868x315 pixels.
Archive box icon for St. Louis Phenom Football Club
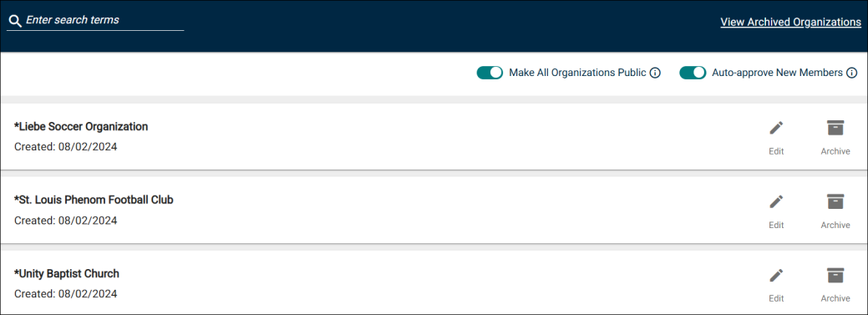point(835,201)
